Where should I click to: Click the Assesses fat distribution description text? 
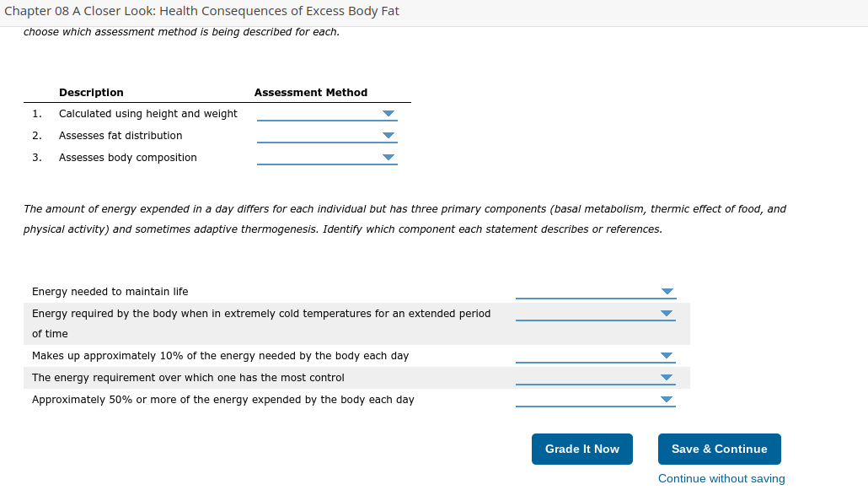[121, 136]
